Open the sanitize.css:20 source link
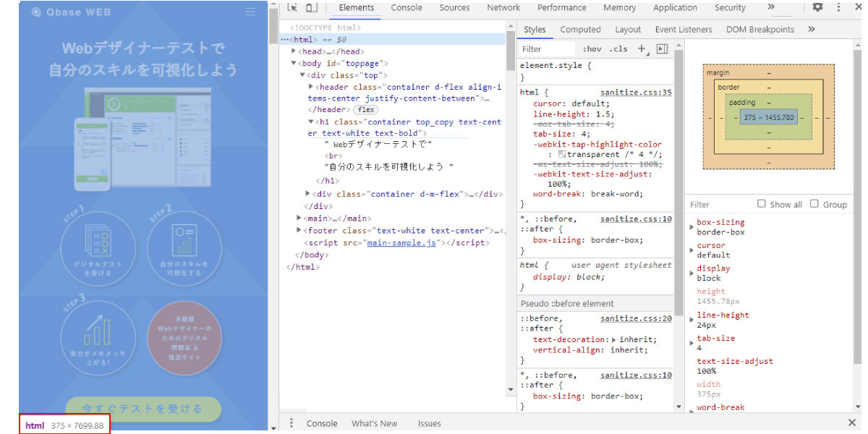 click(x=637, y=318)
